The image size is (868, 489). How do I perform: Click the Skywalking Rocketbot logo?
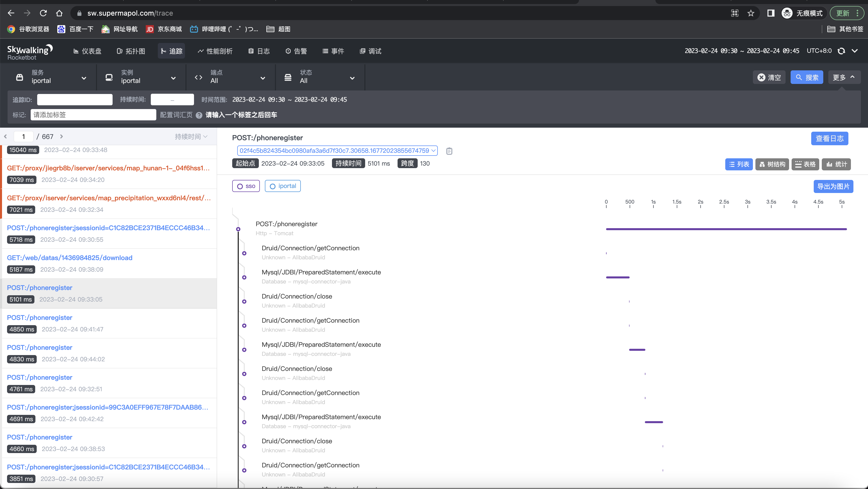coord(30,52)
